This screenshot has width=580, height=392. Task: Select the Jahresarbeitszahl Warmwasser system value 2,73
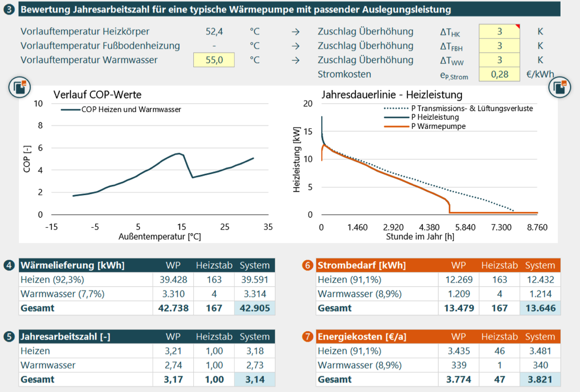click(x=255, y=365)
